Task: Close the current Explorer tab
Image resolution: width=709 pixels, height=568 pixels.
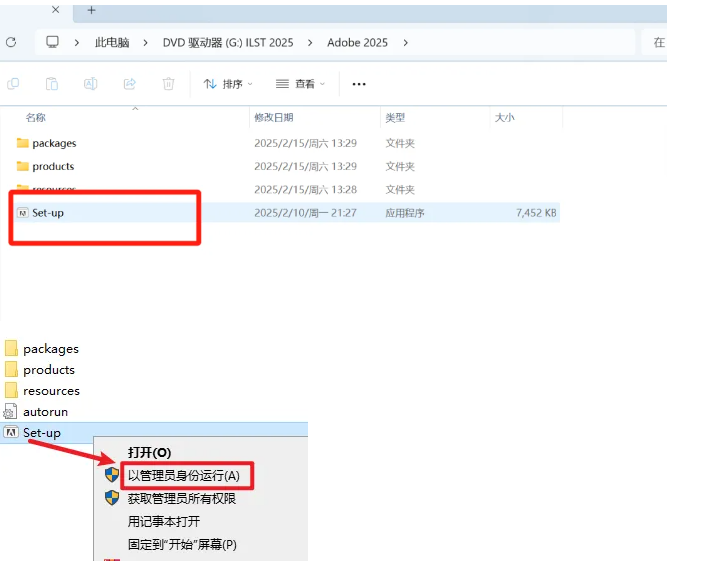Action: point(55,9)
